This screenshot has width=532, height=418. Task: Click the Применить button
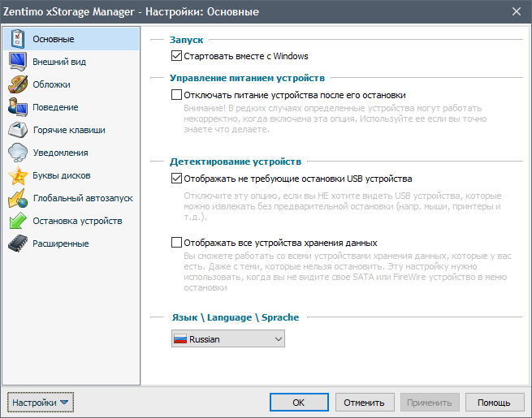point(430,403)
